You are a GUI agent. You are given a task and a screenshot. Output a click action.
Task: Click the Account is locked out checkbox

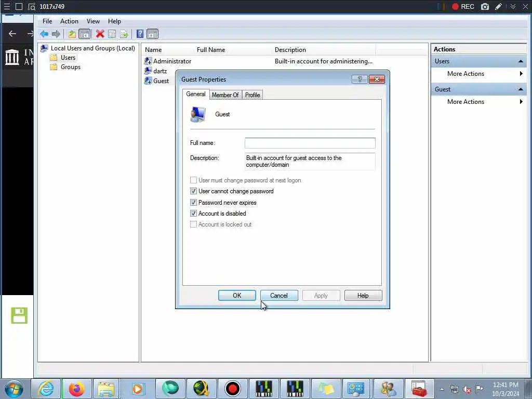(x=193, y=224)
